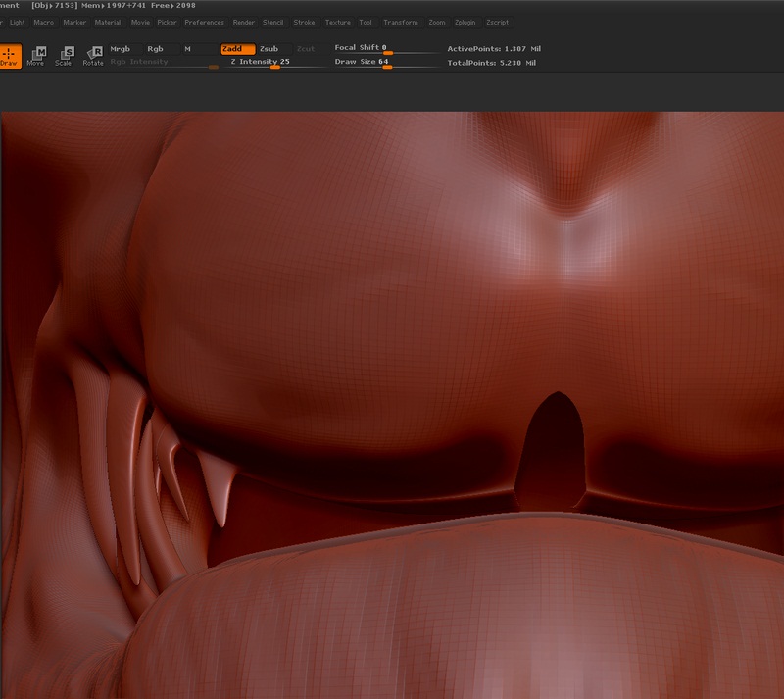Open the Zplugin menu

click(466, 22)
